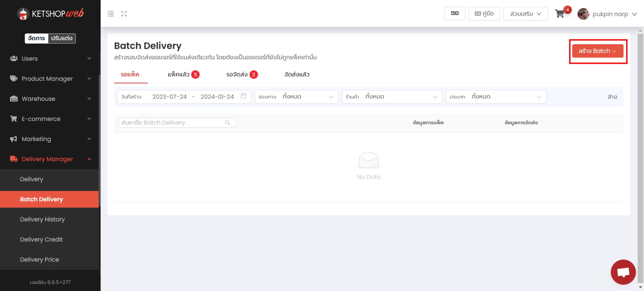Open ช่องทาง channel dropdown

(x=297, y=97)
